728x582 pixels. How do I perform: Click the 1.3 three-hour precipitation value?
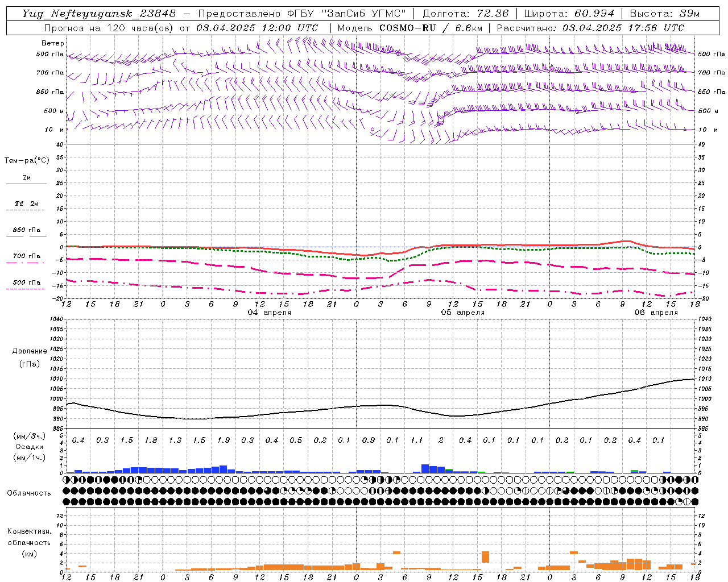[175, 440]
